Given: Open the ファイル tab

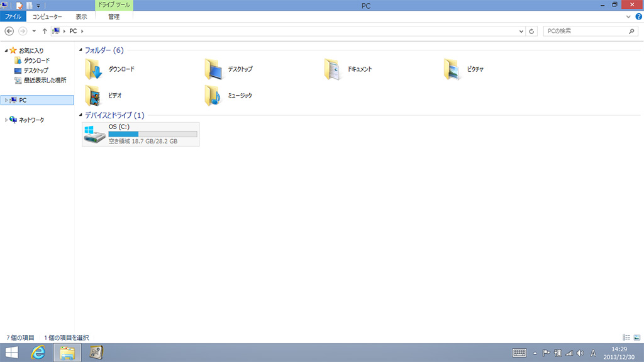Looking at the screenshot, I should coord(13,16).
